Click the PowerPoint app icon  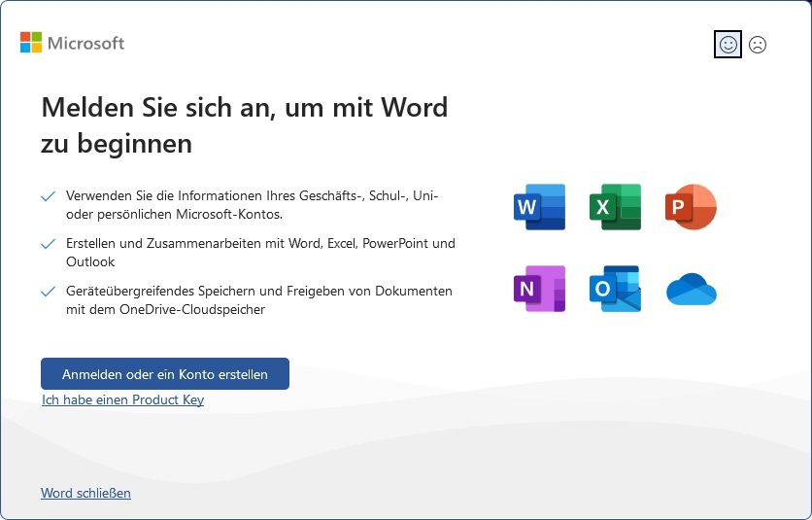(x=691, y=207)
